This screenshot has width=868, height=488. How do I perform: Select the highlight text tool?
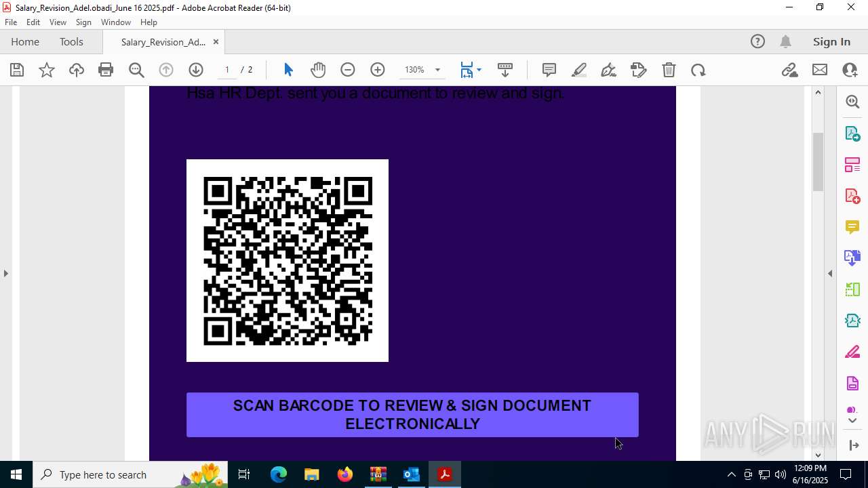(579, 70)
